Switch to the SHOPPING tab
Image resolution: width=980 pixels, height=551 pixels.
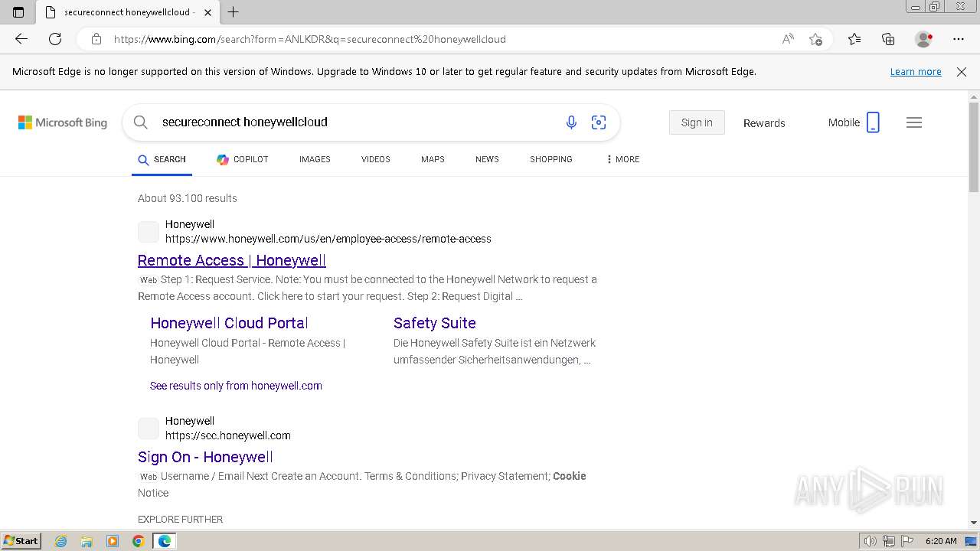(x=551, y=159)
